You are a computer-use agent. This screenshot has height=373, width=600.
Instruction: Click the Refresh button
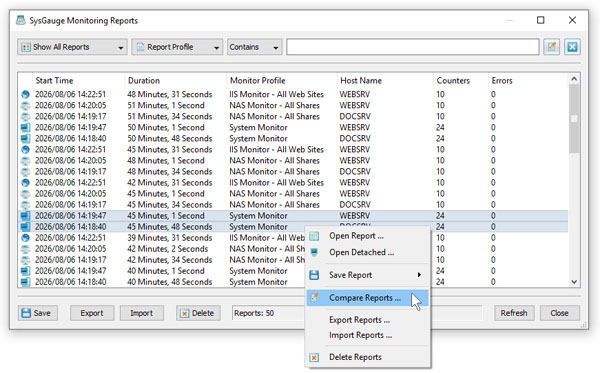point(514,313)
